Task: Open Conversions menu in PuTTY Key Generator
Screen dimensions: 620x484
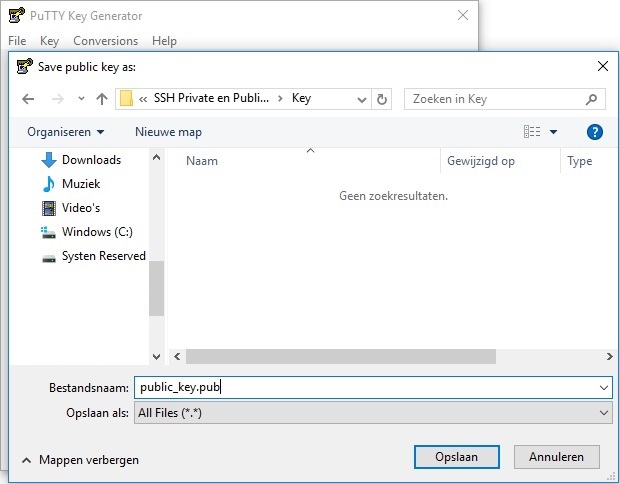Action: (106, 41)
